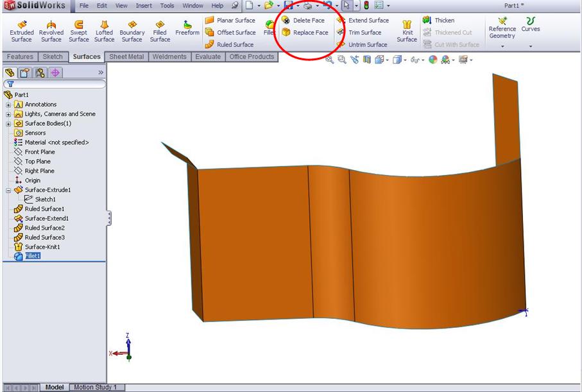Click the Zoom to Fit icon

point(329,60)
